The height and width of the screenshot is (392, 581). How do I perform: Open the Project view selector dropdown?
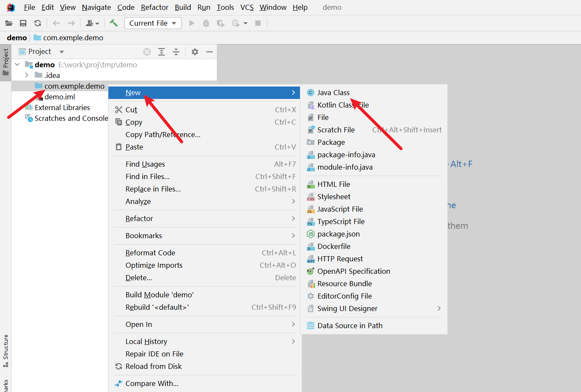click(62, 52)
